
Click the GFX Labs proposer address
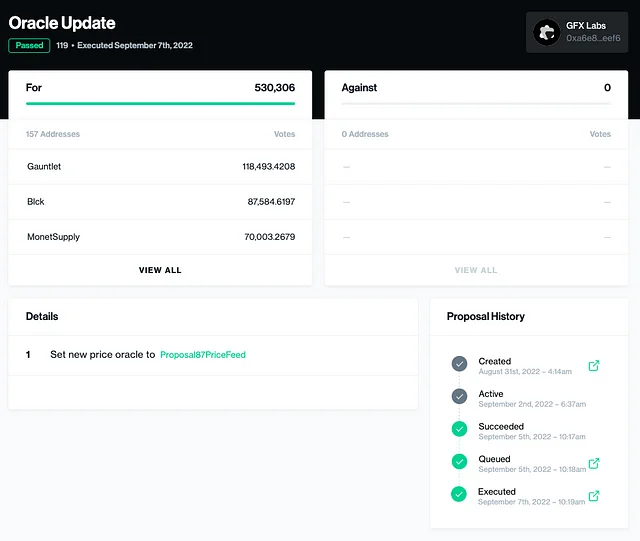tap(593, 38)
